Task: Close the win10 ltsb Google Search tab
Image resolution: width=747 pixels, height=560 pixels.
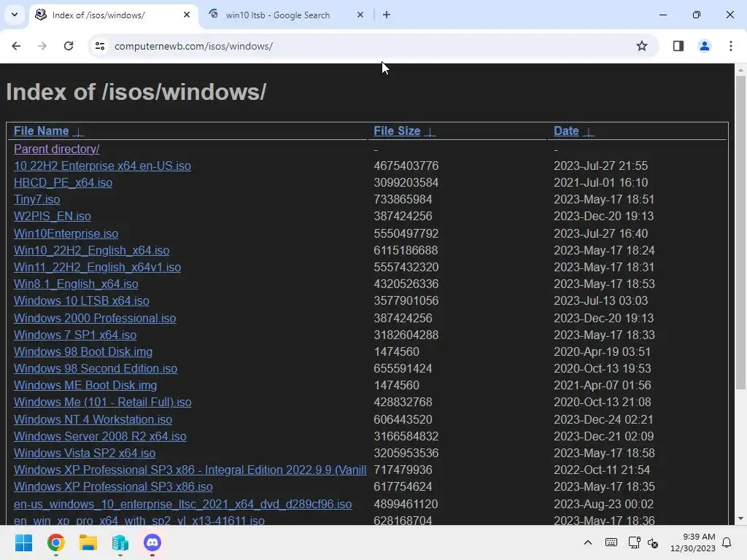Action: tap(360, 15)
